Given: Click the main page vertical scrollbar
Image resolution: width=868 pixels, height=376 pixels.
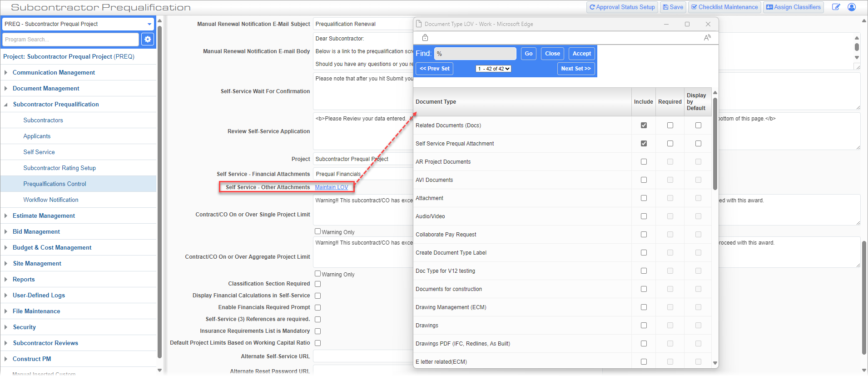Looking at the screenshot, I should [x=864, y=297].
